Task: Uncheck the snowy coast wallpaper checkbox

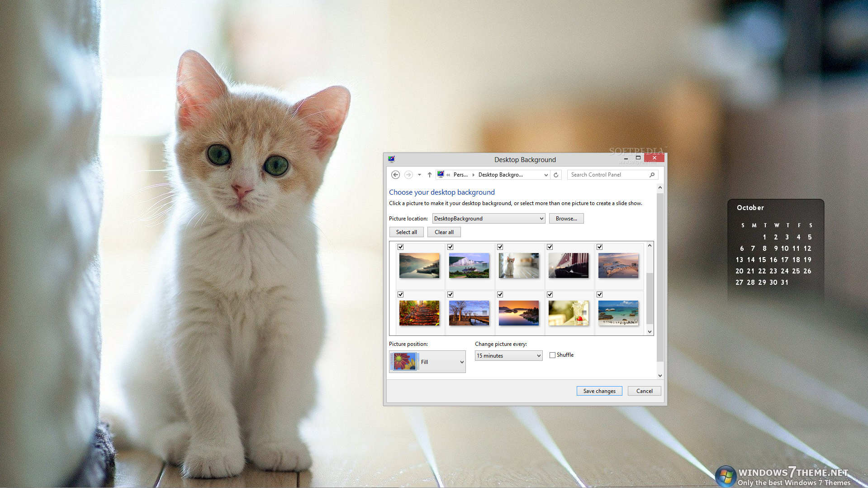Action: click(600, 247)
